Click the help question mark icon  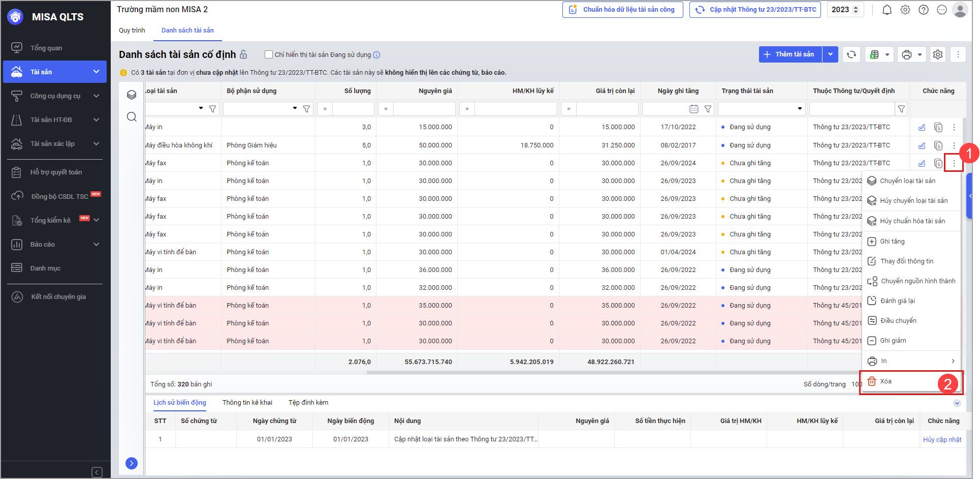[924, 10]
